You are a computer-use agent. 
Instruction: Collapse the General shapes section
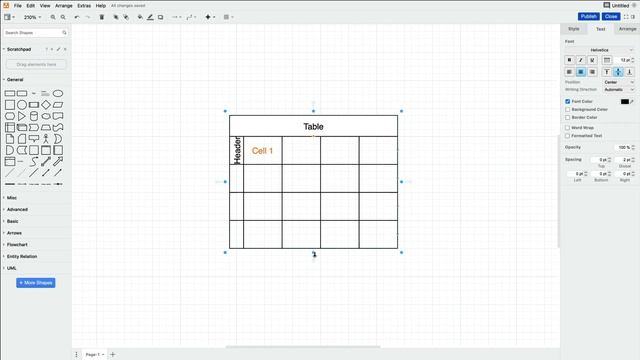click(x=15, y=80)
